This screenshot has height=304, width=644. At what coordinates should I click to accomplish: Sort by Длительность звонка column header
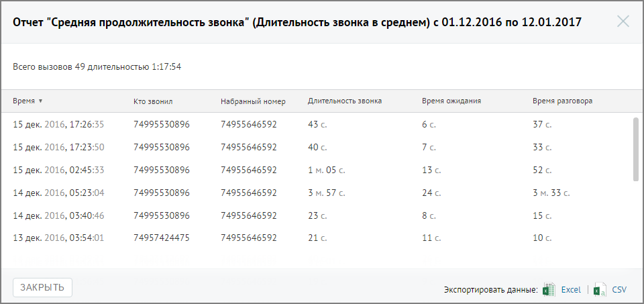(x=345, y=101)
